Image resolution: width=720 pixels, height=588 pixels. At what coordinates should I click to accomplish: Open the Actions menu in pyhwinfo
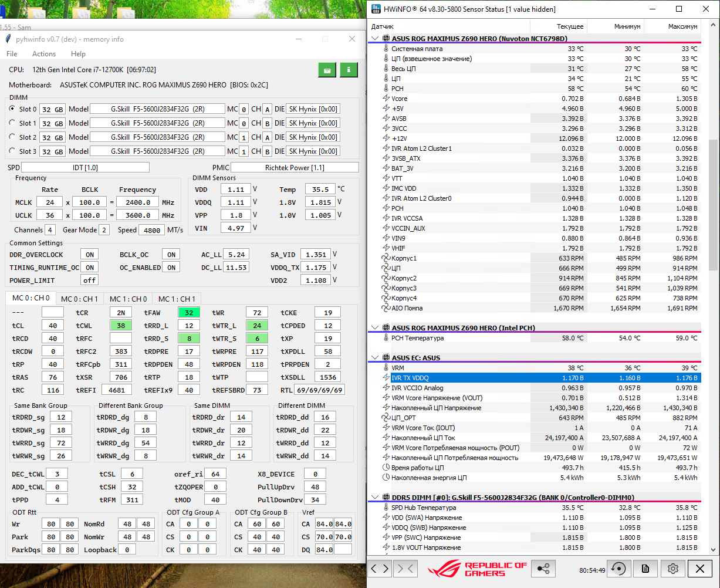(44, 54)
